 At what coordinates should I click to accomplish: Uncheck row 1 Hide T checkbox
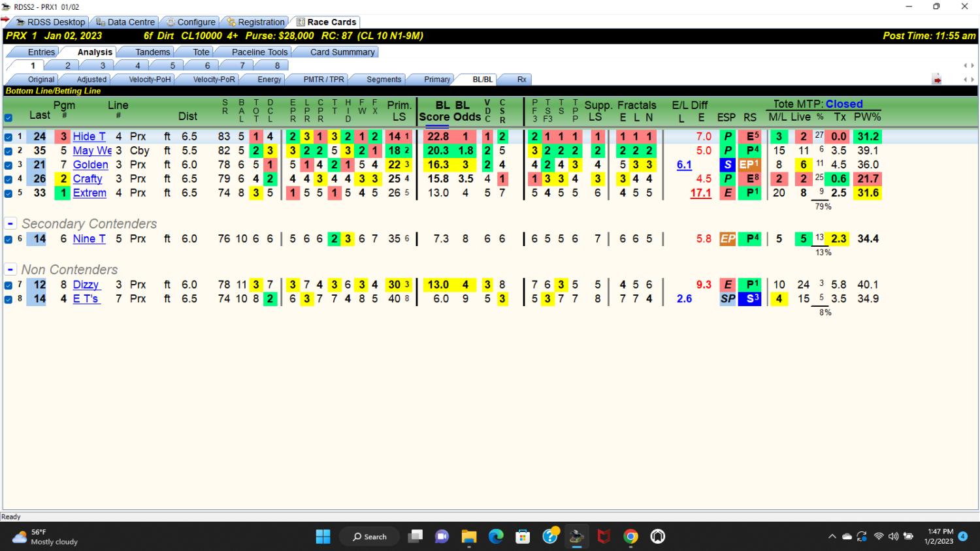click(x=8, y=137)
